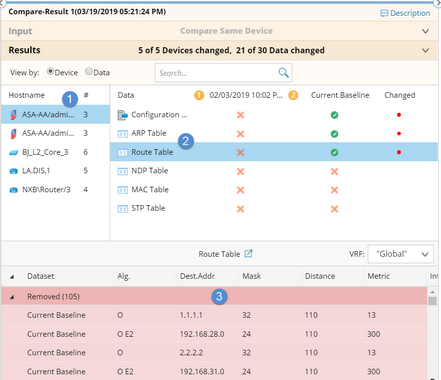The image size is (441, 380).
Task: Click the Configuration file icon
Action: pyautogui.click(x=122, y=115)
